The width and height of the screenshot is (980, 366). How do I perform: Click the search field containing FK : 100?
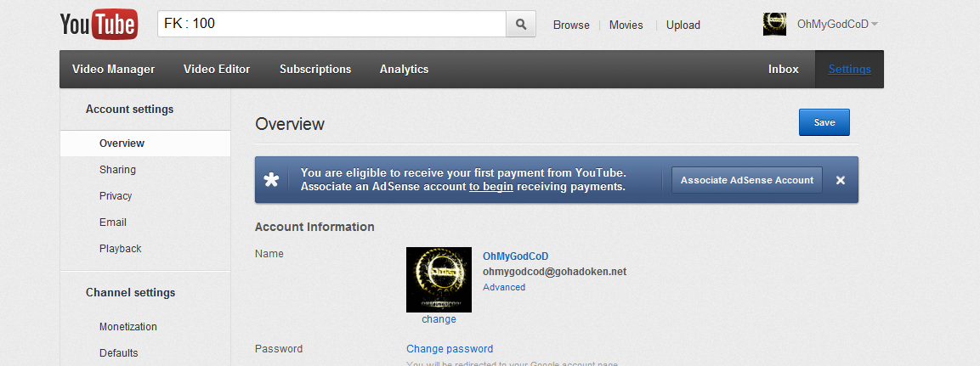point(331,25)
